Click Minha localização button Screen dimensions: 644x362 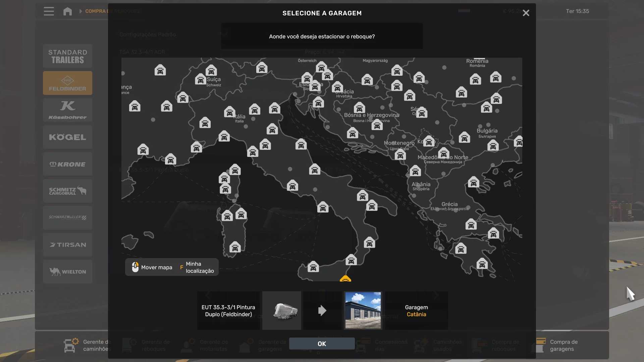(197, 267)
